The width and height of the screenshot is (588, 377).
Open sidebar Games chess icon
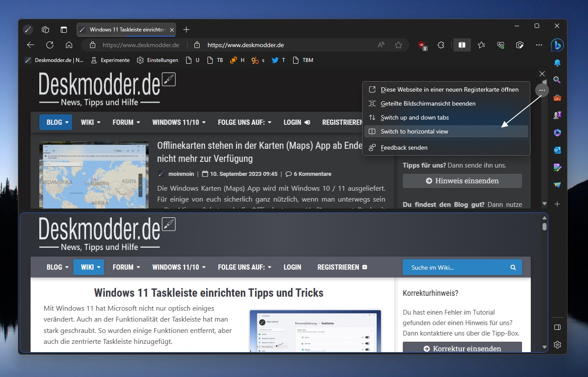(x=557, y=115)
